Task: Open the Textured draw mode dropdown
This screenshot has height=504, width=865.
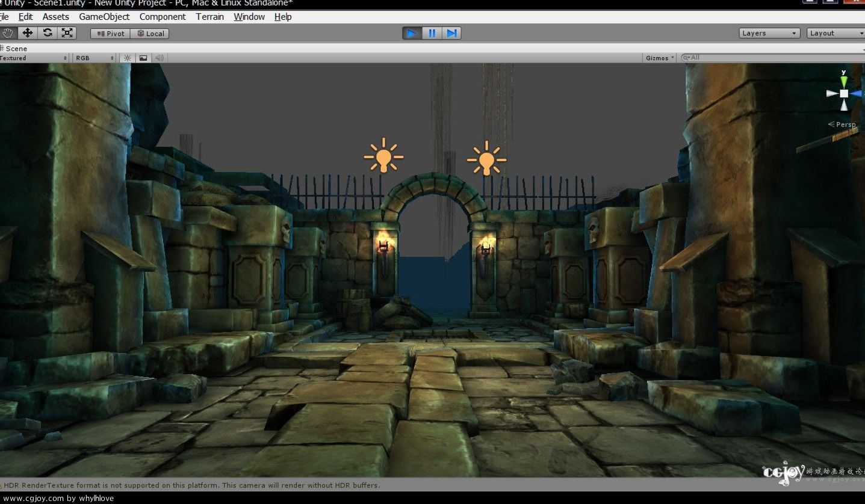Action: (34, 58)
